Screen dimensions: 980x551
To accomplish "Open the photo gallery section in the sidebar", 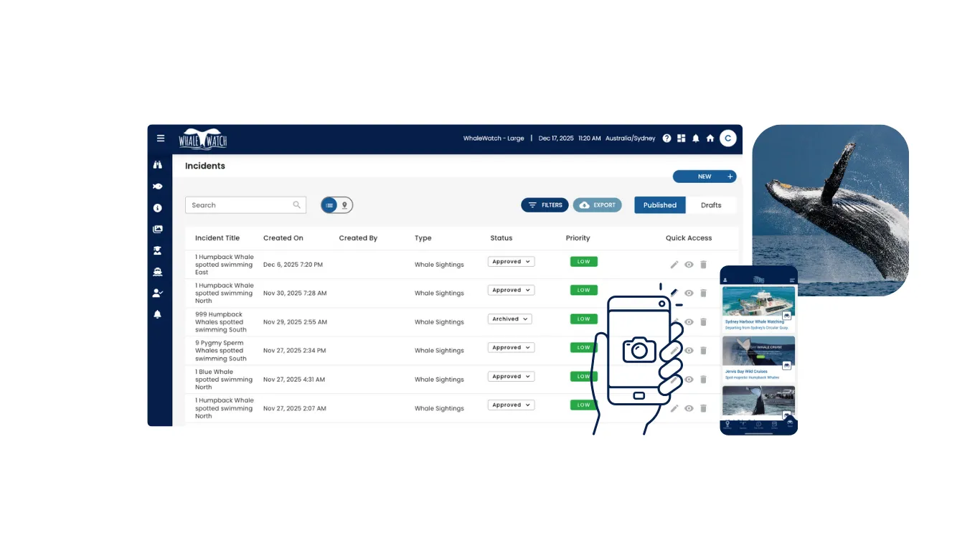I will tap(158, 230).
